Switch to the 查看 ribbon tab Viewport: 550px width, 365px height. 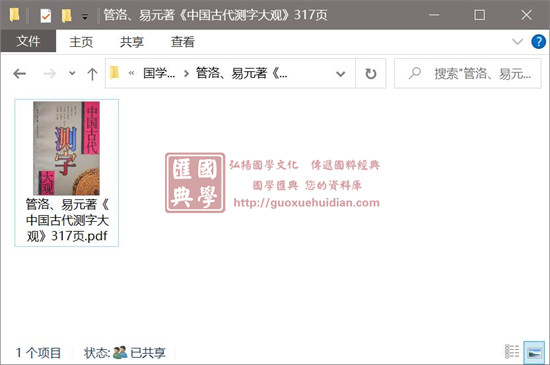click(182, 42)
